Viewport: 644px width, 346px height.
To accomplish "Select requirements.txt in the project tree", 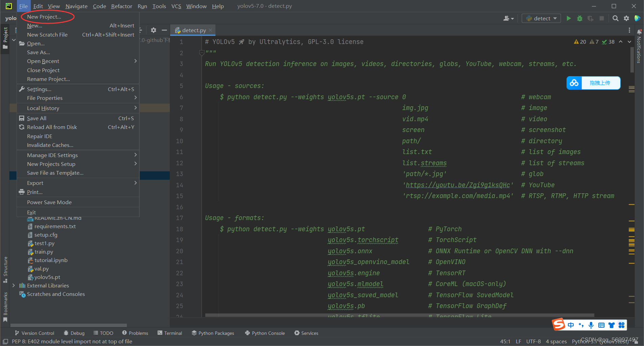I will [x=55, y=226].
